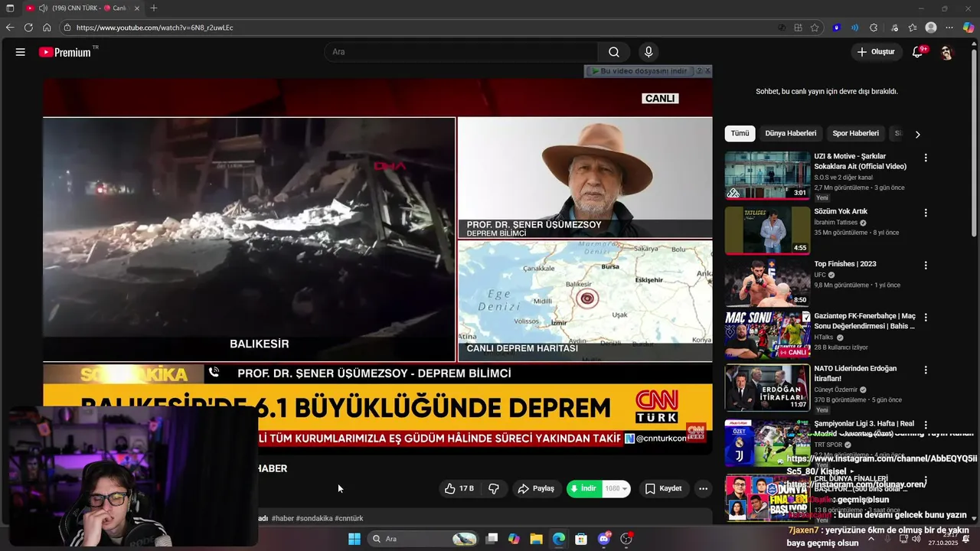This screenshot has height=551, width=980.
Task: Click 'Bu video dosyasını indir' button
Action: coord(639,70)
